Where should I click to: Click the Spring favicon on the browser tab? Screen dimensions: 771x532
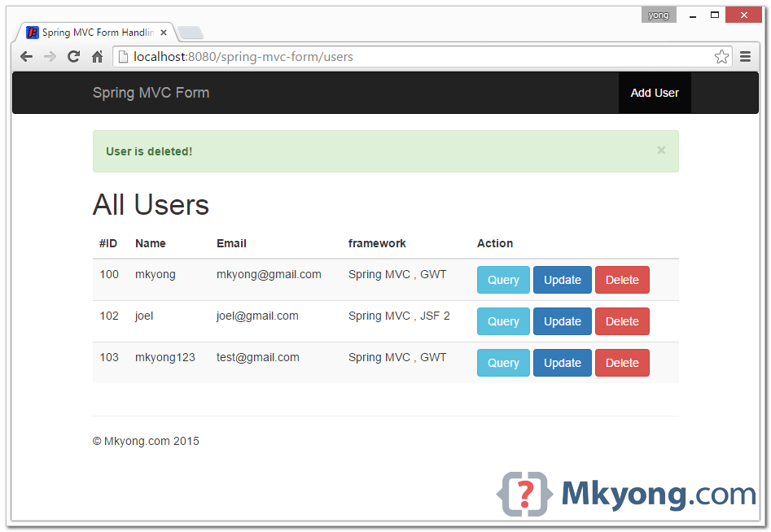(31, 33)
